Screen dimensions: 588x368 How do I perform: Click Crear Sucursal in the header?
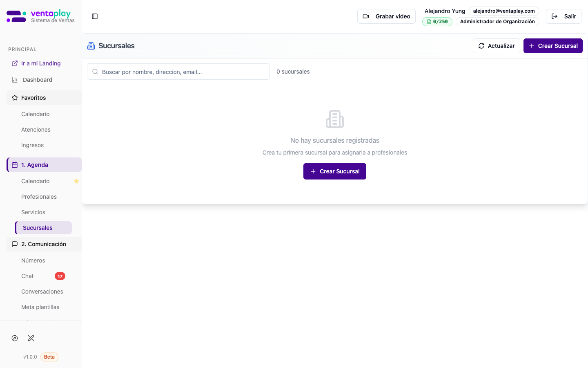click(553, 46)
